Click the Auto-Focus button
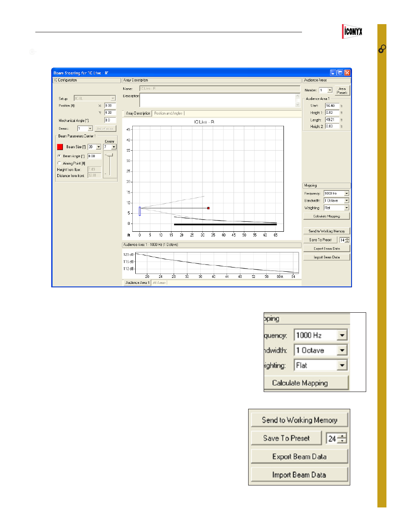 (105, 128)
